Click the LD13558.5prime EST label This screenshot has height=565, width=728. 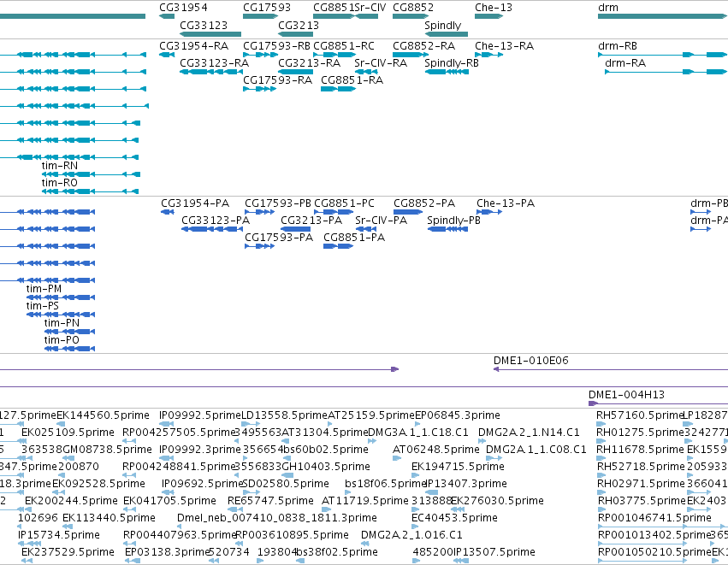point(285,415)
